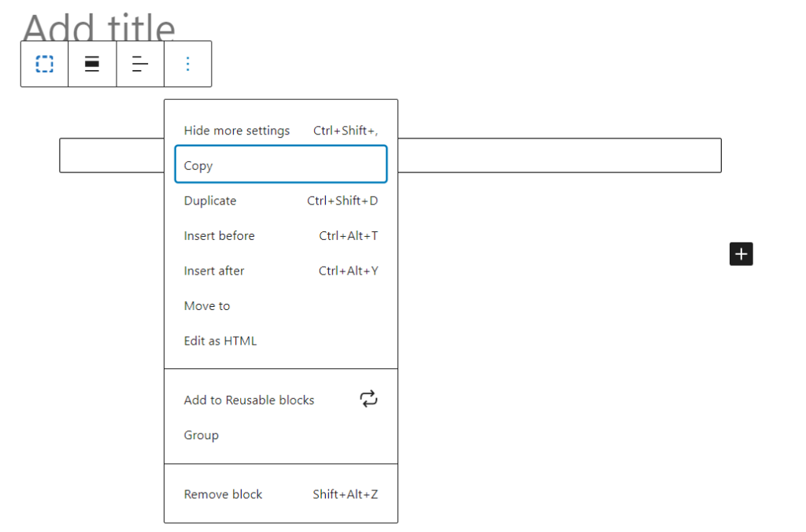Choose Remove block menu item
The height and width of the screenshot is (532, 806).
[x=224, y=494]
